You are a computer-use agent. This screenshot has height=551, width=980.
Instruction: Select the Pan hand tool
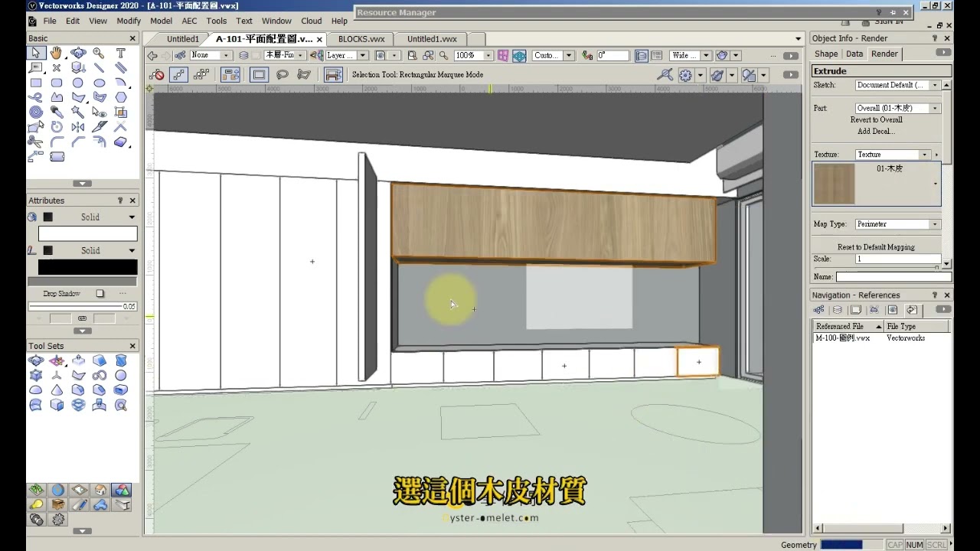click(x=57, y=53)
